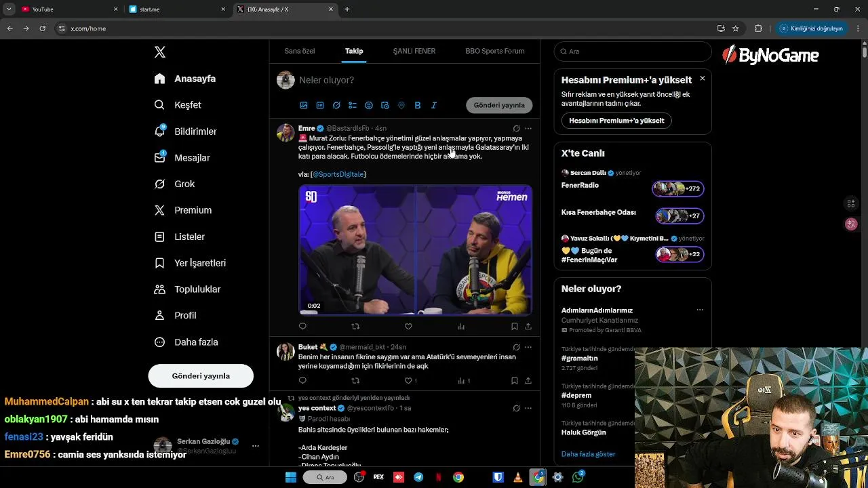Bookmark this page star icon
The image size is (868, 488).
point(736,28)
